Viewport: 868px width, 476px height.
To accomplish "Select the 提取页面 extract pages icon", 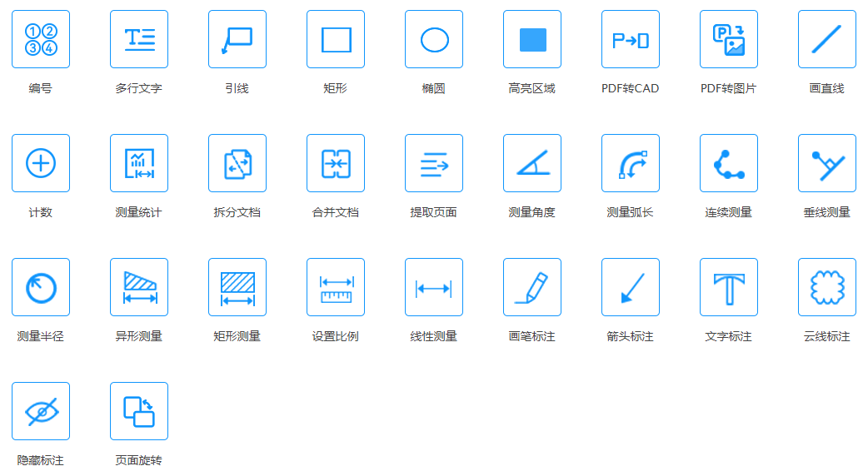I will pos(434,163).
